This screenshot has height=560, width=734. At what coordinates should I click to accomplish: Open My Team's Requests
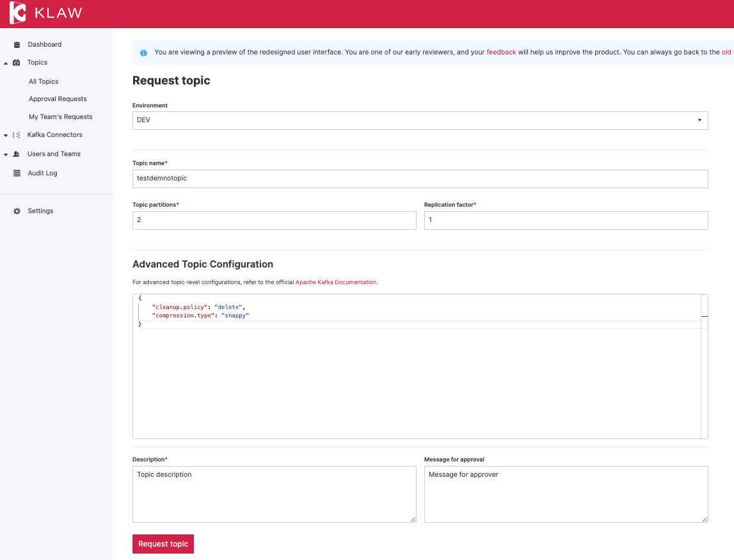[61, 117]
